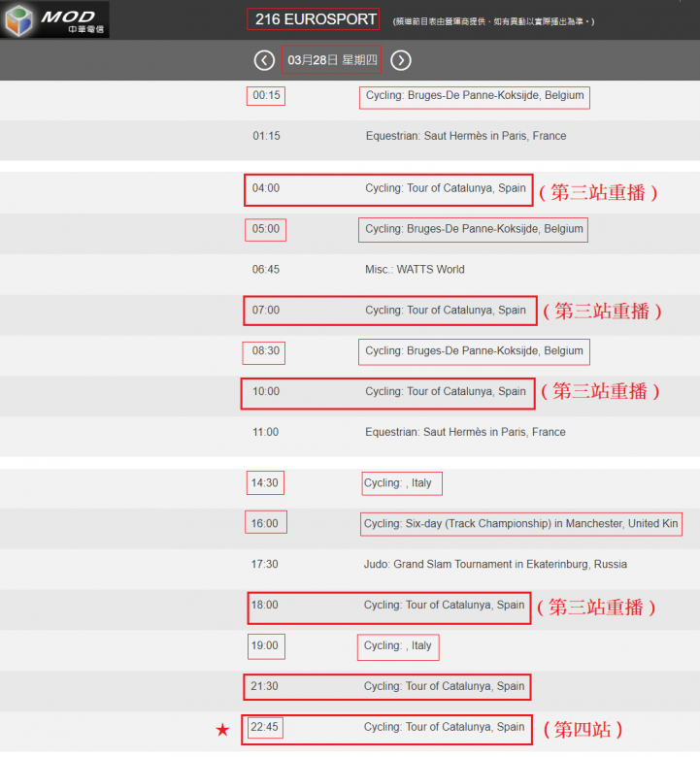Click the 17:30 time cell
Image resolution: width=700 pixels, height=757 pixels.
point(264,564)
